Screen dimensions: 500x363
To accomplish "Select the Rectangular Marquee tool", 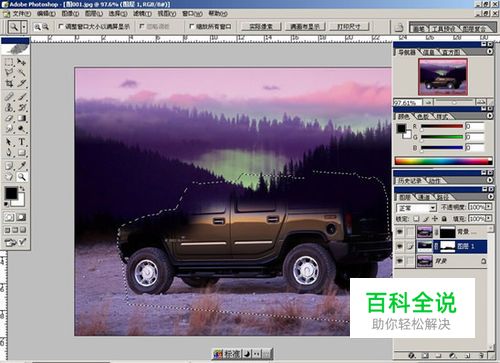I will (x=9, y=62).
